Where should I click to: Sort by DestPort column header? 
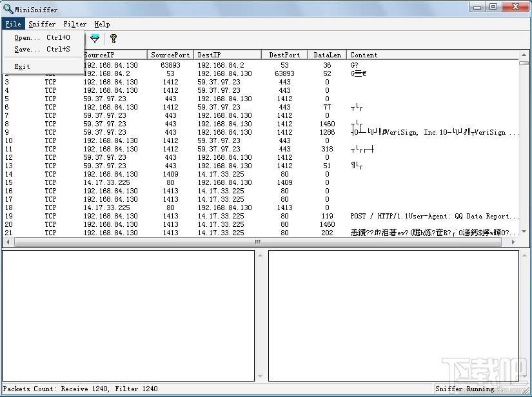pos(284,55)
